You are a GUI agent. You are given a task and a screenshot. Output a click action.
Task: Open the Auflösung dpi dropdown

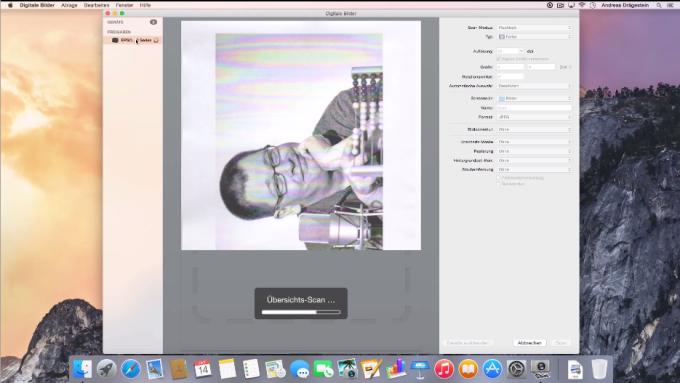(510, 51)
